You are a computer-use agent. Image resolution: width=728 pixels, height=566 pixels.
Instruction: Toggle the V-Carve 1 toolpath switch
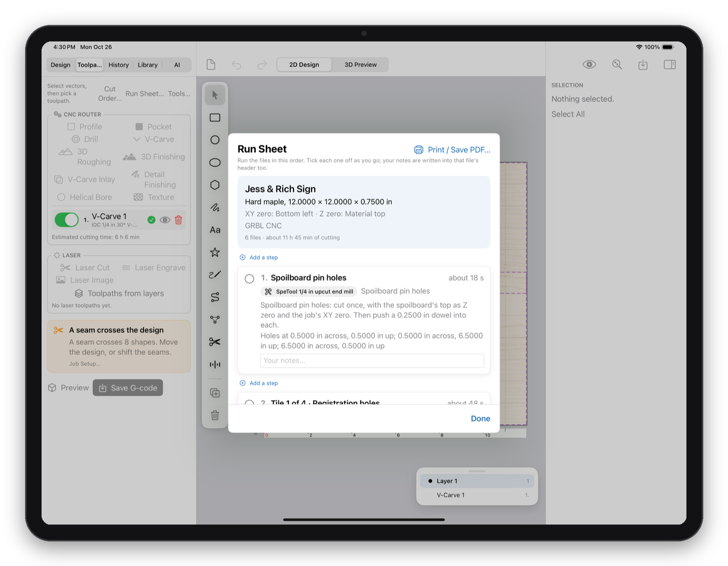(66, 220)
